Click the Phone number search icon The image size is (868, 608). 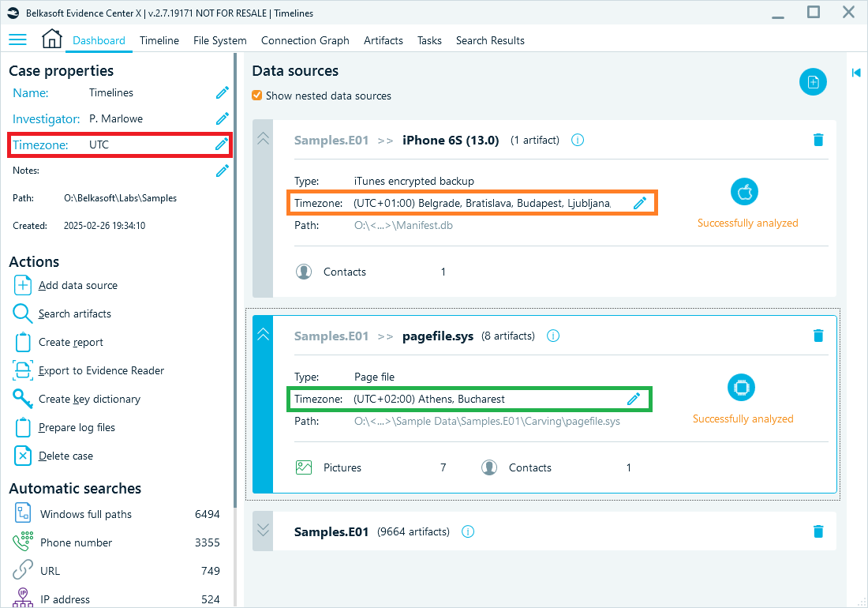(x=23, y=542)
